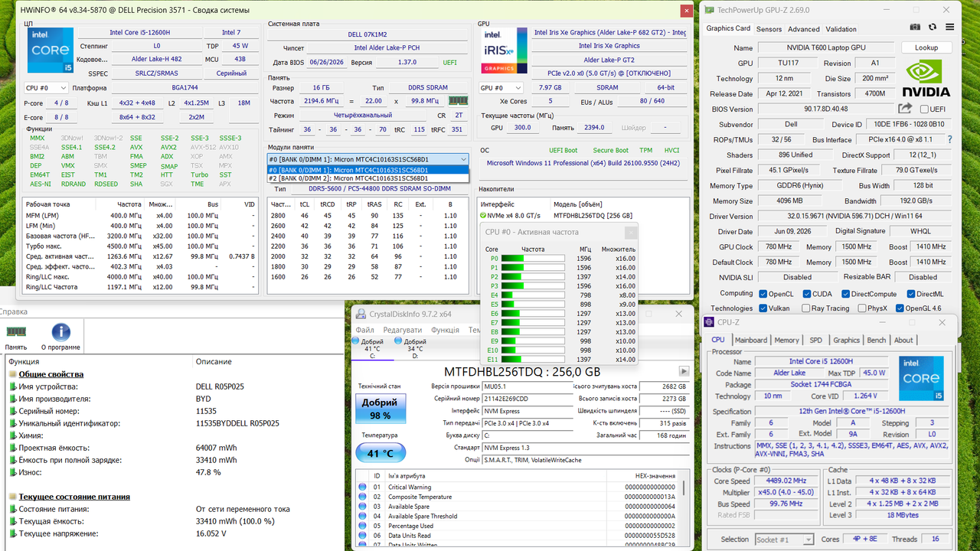Screen dimensions: 980x551
Task: Toggle the CUDA checkbox
Action: [x=807, y=294]
